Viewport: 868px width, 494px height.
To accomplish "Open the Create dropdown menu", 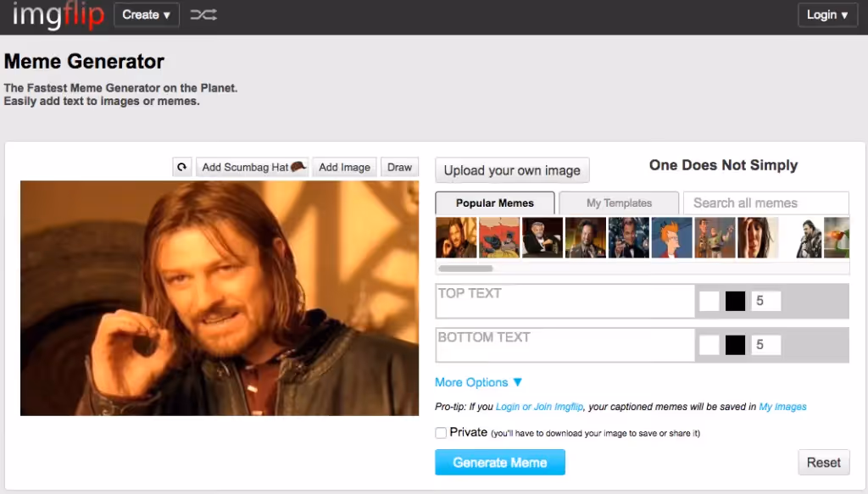I will [146, 15].
